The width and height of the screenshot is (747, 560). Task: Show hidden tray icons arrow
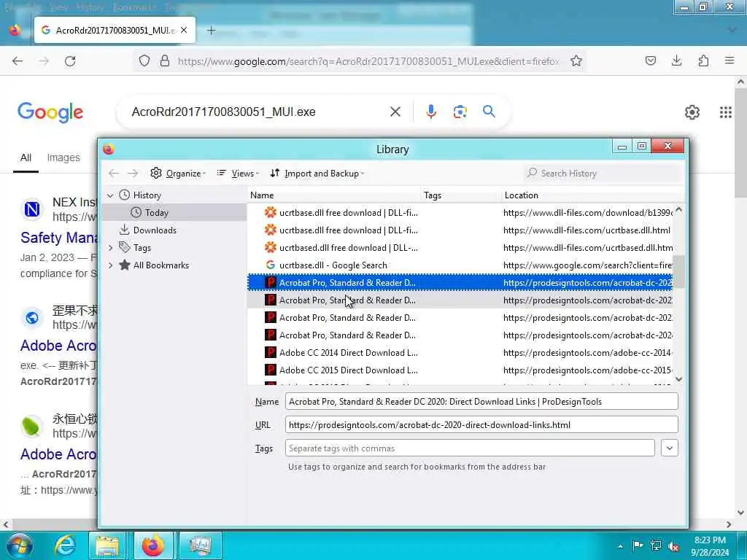pos(620,546)
